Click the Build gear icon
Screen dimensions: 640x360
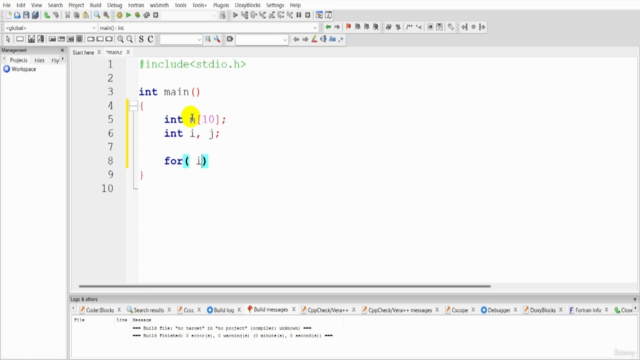click(119, 16)
